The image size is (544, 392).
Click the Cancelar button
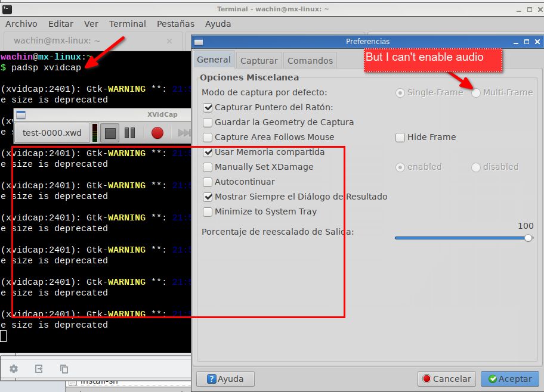447,379
